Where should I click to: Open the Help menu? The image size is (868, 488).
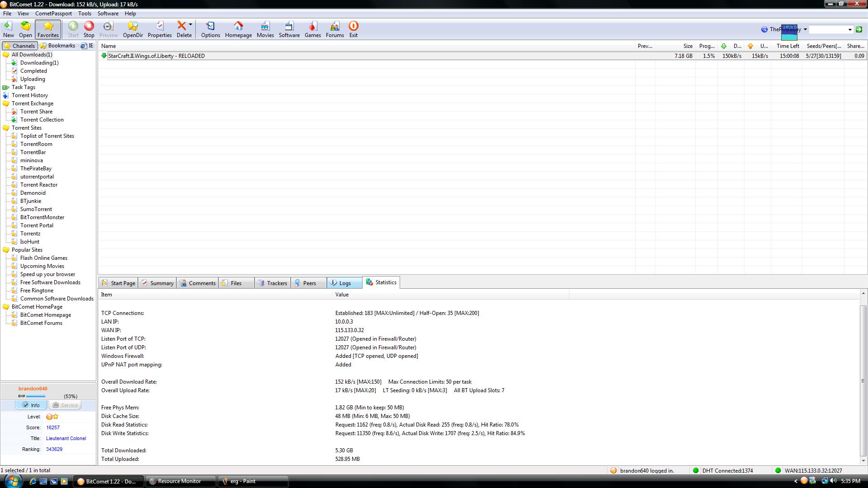[x=130, y=14]
